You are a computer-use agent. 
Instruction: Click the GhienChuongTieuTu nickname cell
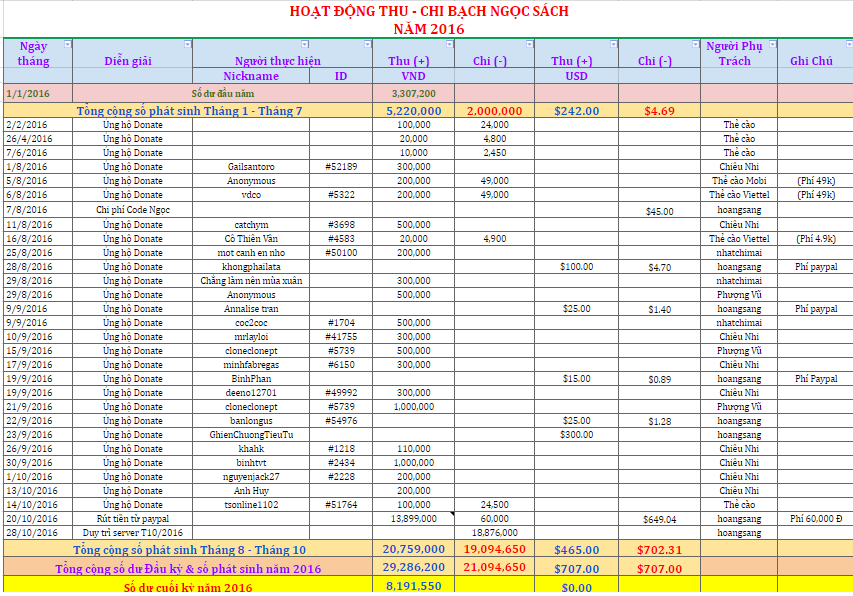tap(250, 435)
